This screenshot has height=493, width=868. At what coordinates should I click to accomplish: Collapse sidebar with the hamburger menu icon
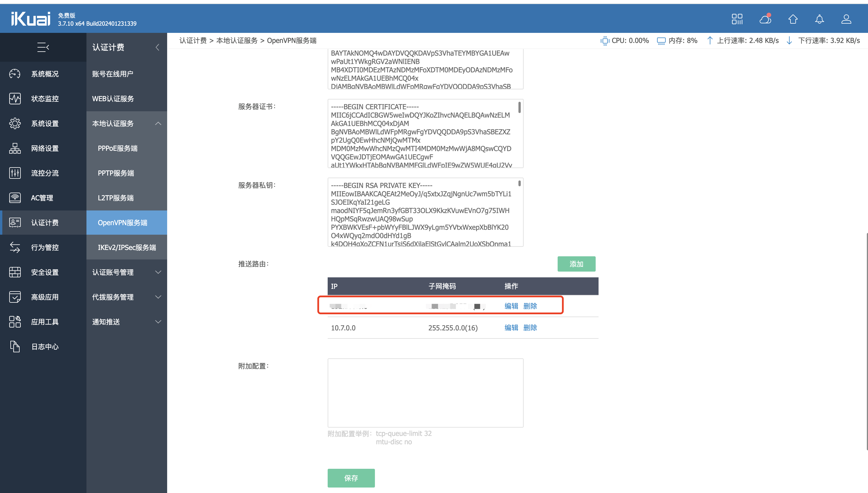[x=43, y=47]
